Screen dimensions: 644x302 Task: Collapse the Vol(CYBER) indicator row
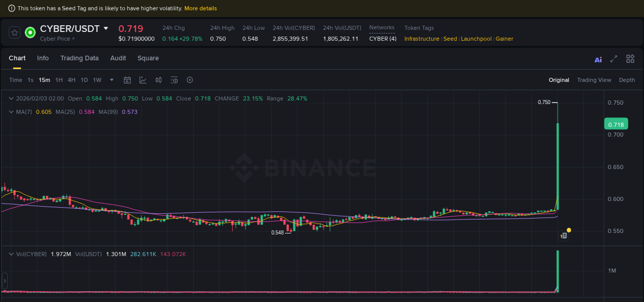pyautogui.click(x=11, y=254)
